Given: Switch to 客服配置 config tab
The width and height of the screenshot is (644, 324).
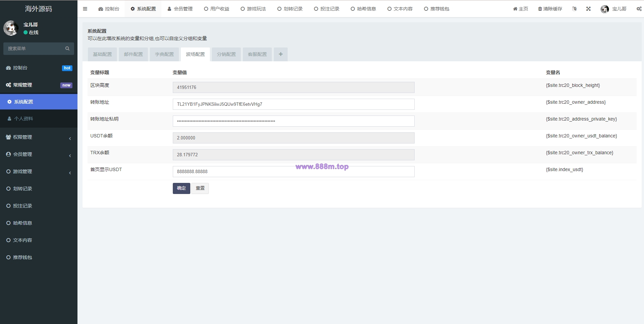Looking at the screenshot, I should (x=257, y=54).
